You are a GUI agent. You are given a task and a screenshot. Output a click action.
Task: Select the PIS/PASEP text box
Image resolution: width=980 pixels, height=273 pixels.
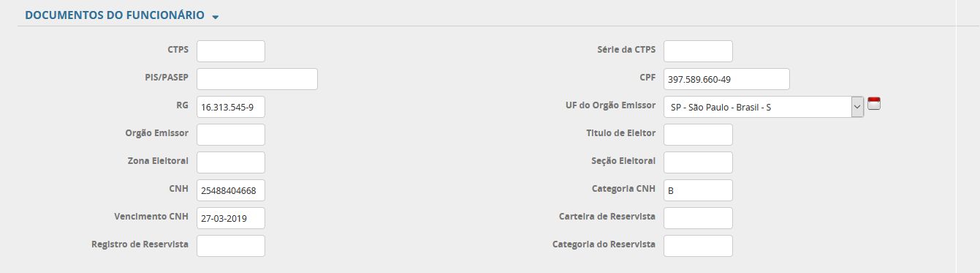tap(257, 79)
